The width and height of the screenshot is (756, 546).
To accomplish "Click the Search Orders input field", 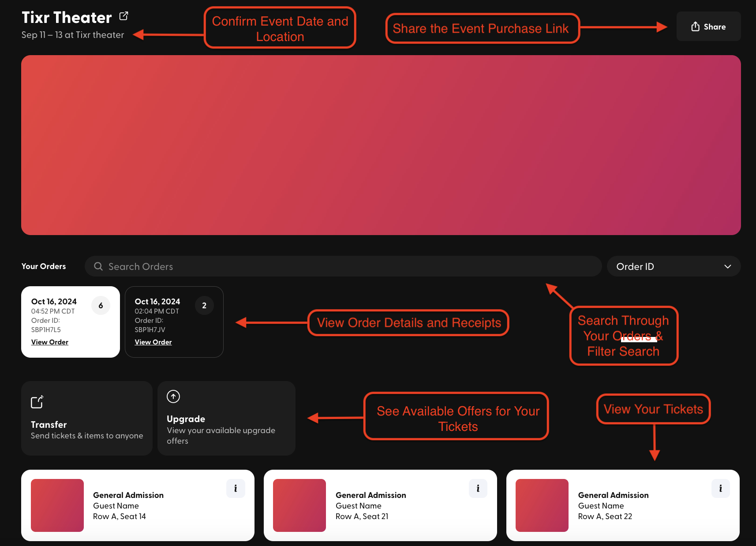I will click(309, 266).
